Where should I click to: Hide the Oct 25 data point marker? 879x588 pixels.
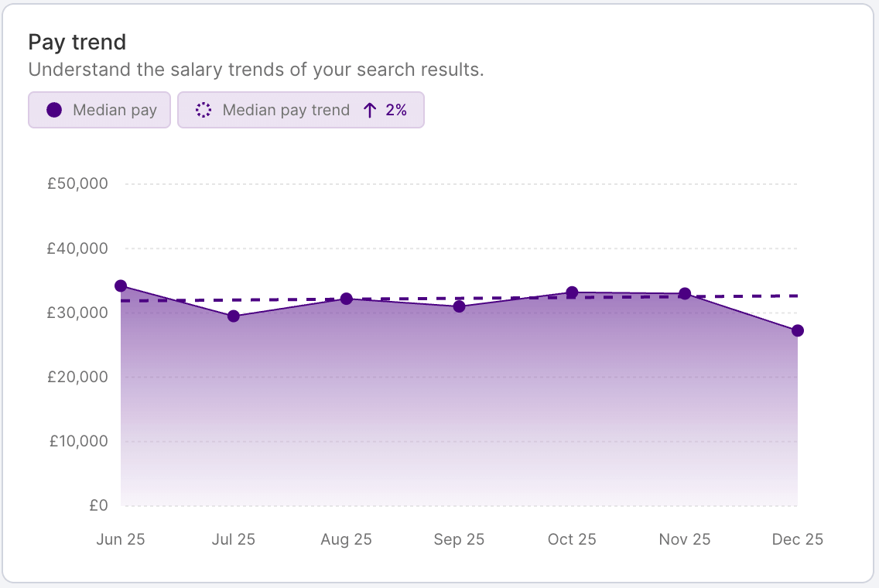[x=572, y=292]
